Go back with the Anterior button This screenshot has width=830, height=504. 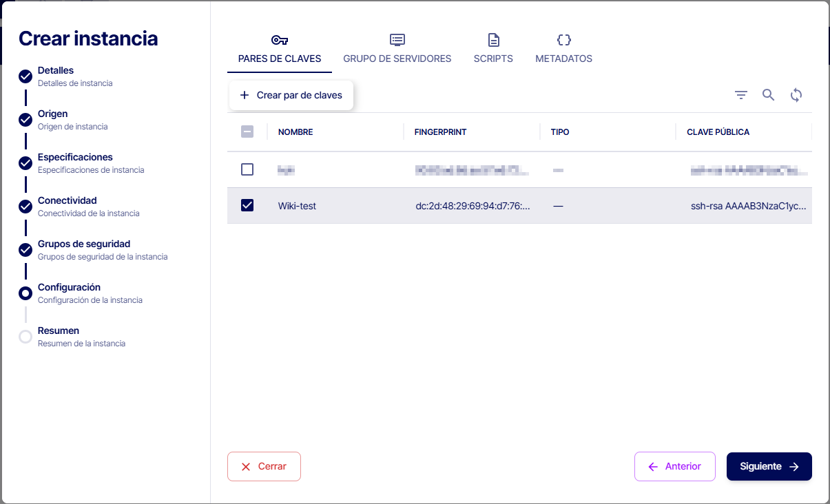(x=675, y=466)
